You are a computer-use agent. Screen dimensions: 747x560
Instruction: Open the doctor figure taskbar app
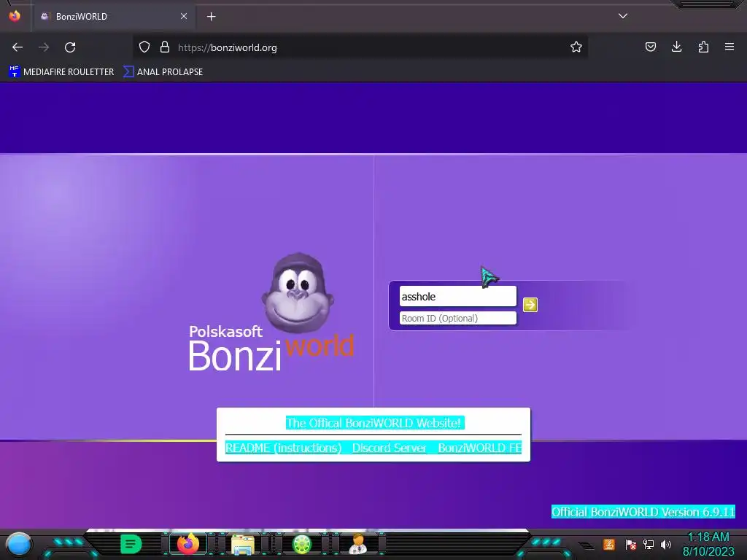[x=357, y=544]
